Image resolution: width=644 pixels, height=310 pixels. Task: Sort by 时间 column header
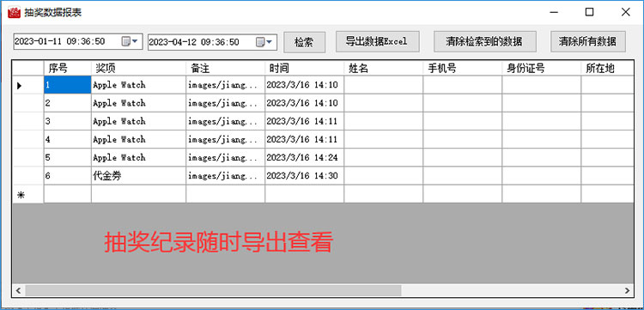(x=304, y=68)
